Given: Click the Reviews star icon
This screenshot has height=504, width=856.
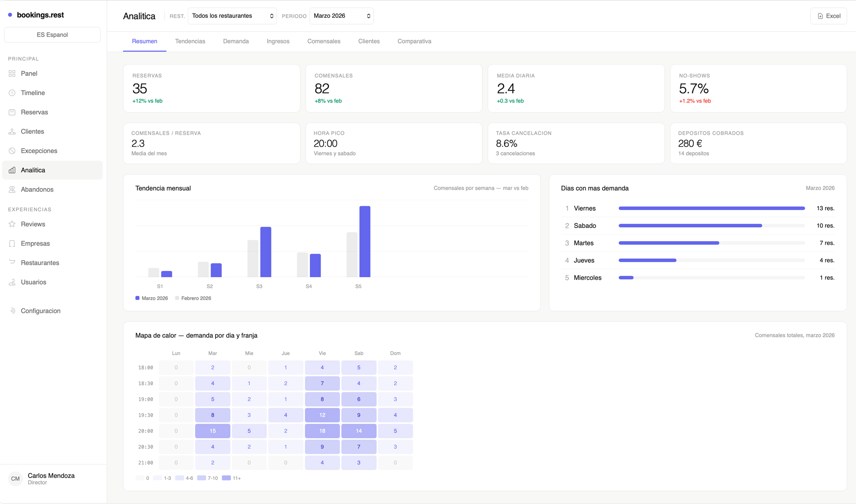Looking at the screenshot, I should click(x=12, y=224).
